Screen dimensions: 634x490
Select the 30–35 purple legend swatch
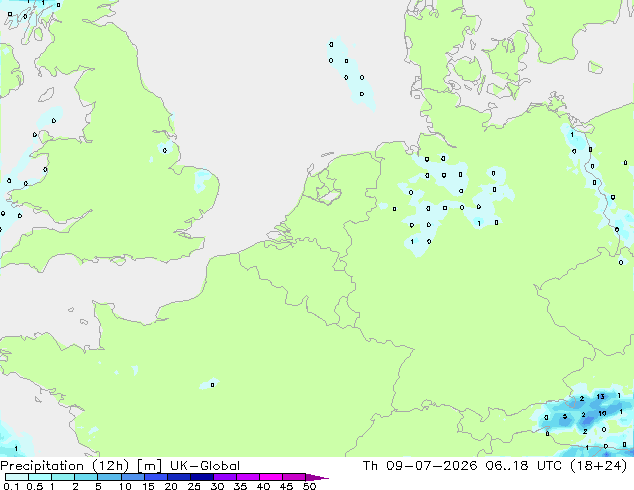tap(224, 477)
